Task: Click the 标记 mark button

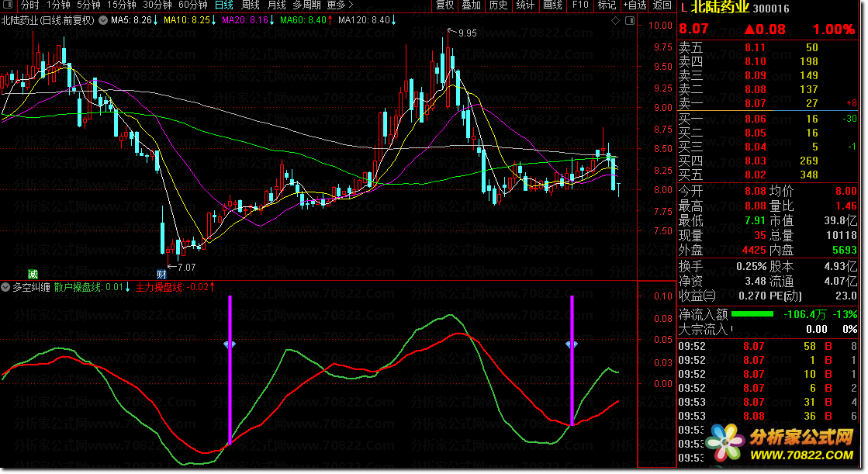Action: click(607, 5)
